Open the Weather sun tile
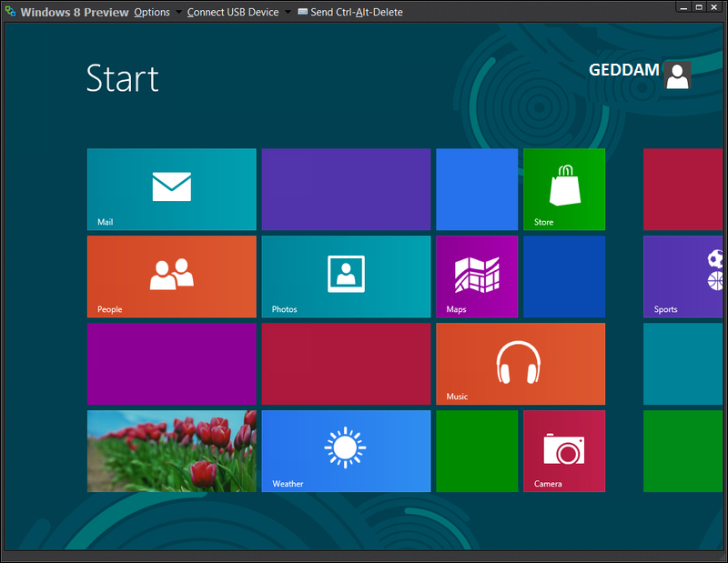This screenshot has height=563, width=728. [347, 451]
